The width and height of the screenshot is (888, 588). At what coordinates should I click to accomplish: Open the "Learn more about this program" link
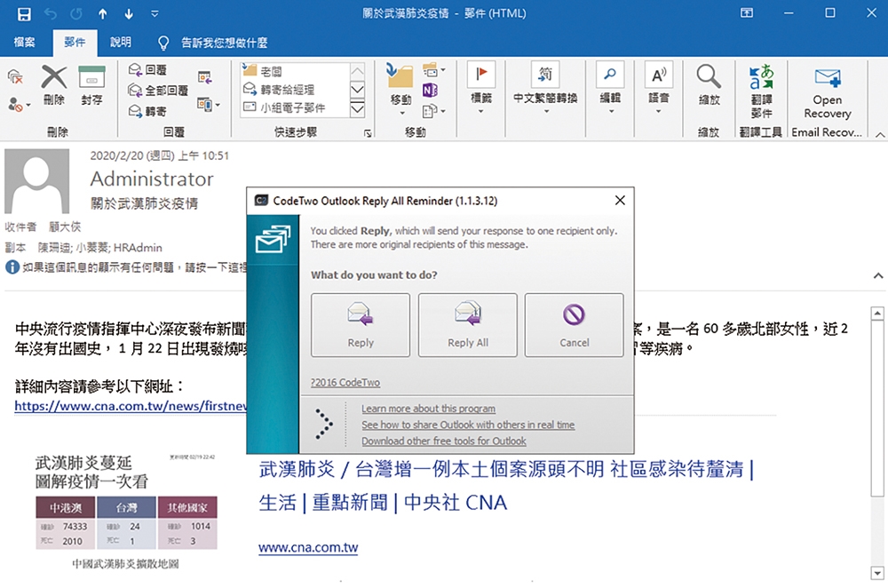point(428,409)
